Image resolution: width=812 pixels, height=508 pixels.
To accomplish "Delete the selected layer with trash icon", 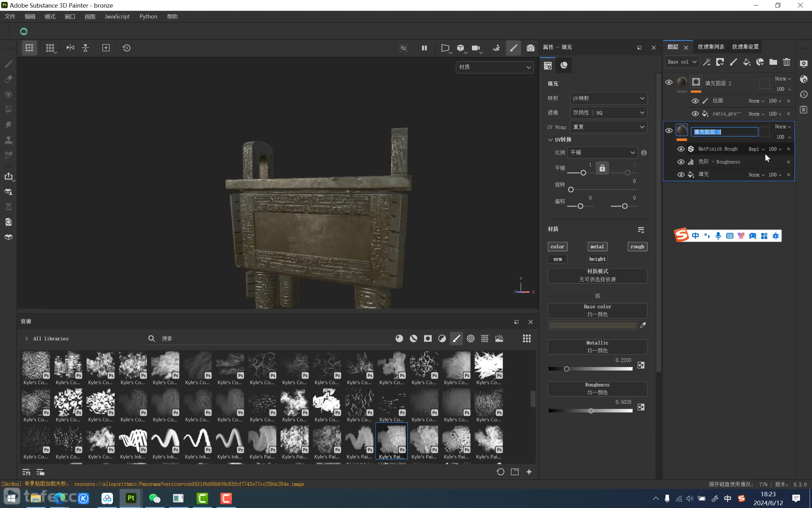I will tap(787, 62).
